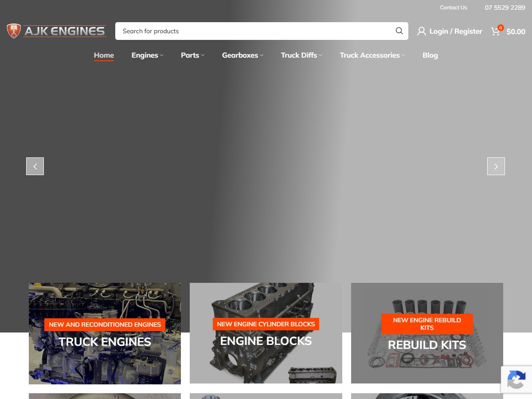Screen dimensions: 532x399
Task: Open the Contact Us link
Action: click(454, 8)
